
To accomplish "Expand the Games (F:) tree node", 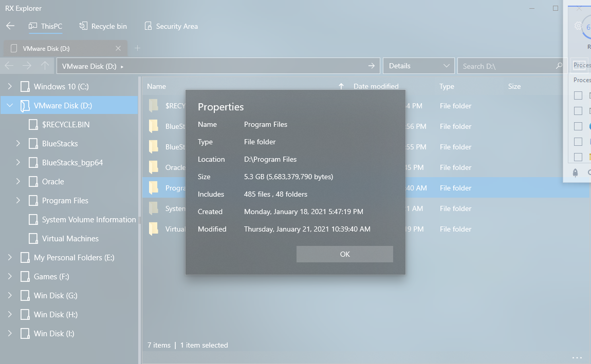I will (10, 276).
